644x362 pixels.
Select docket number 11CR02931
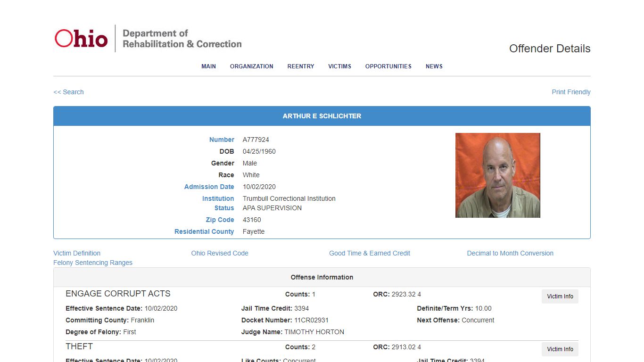coord(312,320)
